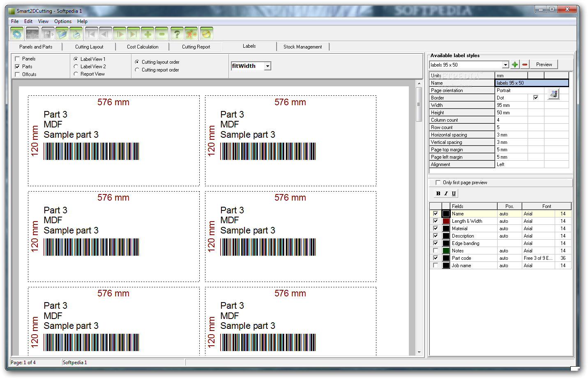Click the floppy disk save icon
The image size is (588, 379).
pyautogui.click(x=48, y=34)
